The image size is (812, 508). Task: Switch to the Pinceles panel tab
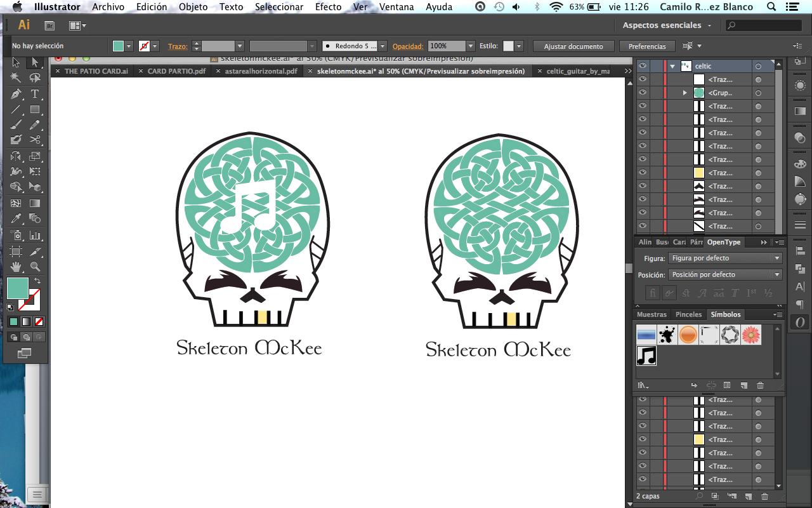coord(688,314)
